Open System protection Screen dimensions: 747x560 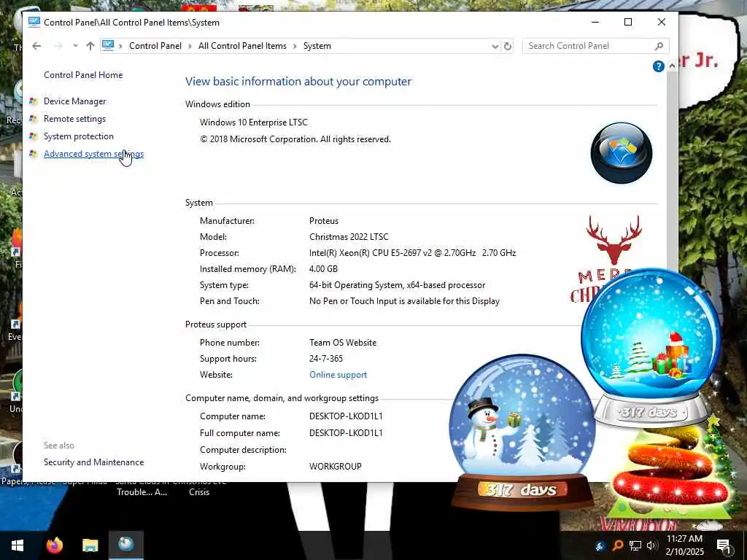click(x=79, y=136)
